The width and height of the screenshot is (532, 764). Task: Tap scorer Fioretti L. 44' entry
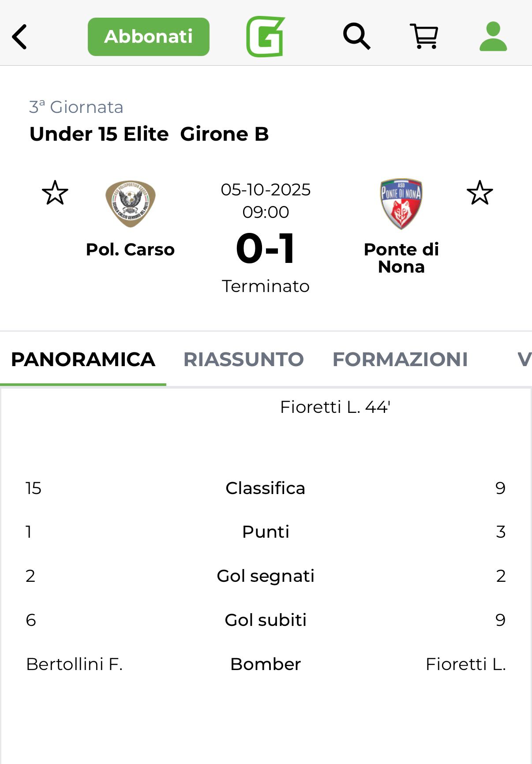(x=335, y=407)
